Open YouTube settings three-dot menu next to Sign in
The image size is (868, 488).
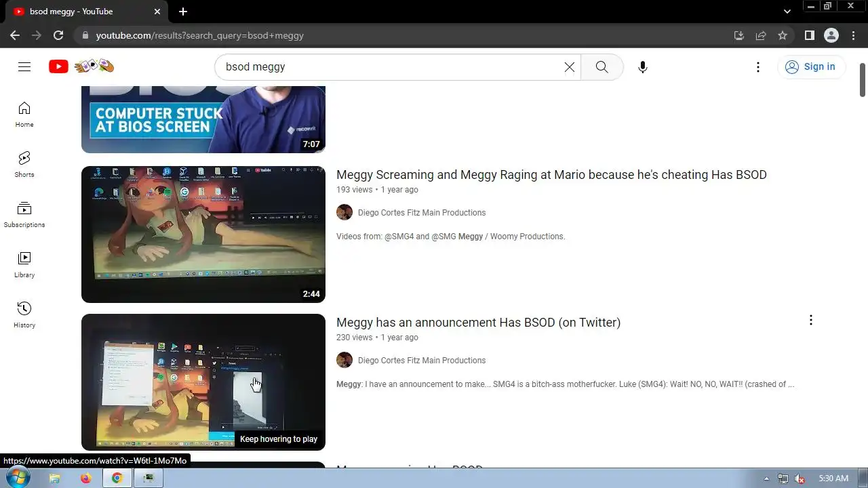[758, 67]
